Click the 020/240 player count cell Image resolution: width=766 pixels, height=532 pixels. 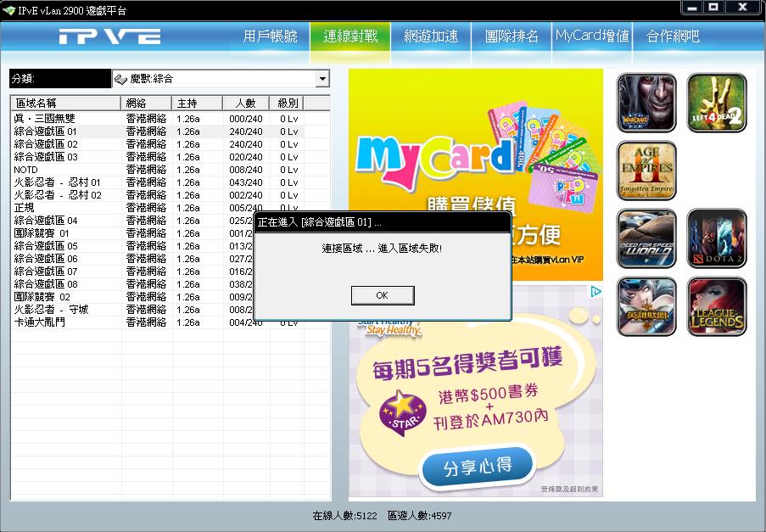(x=246, y=157)
